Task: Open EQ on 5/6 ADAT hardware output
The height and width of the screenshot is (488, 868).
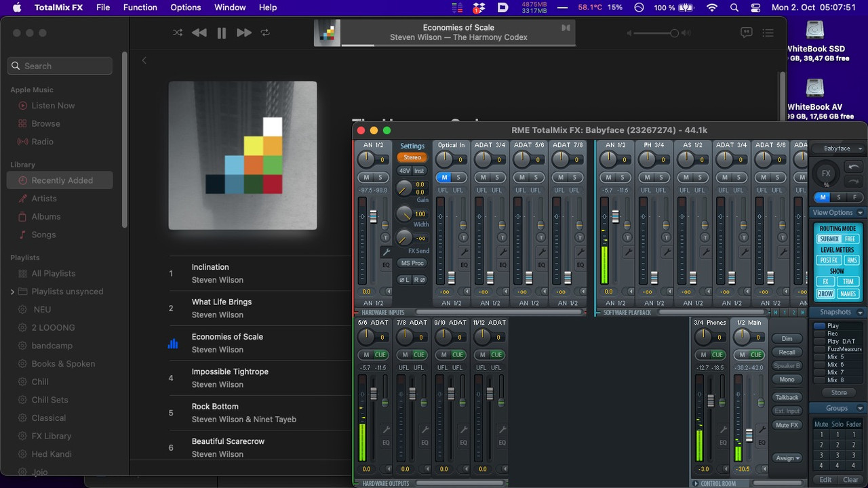Action: tap(386, 442)
